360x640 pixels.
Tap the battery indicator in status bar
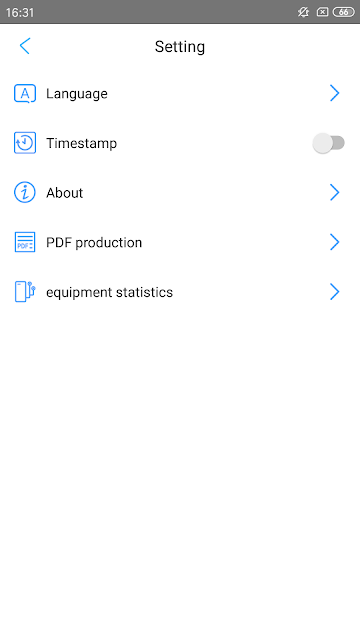coord(344,12)
